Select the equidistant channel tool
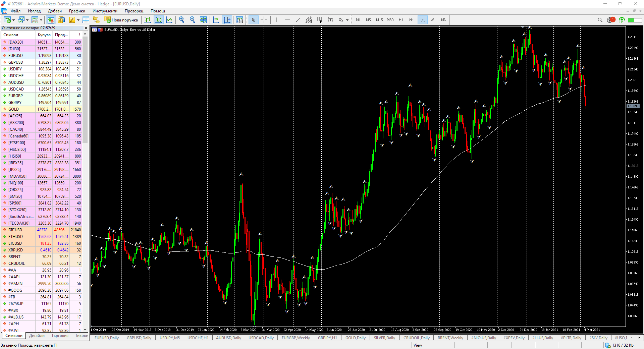 pyautogui.click(x=309, y=20)
